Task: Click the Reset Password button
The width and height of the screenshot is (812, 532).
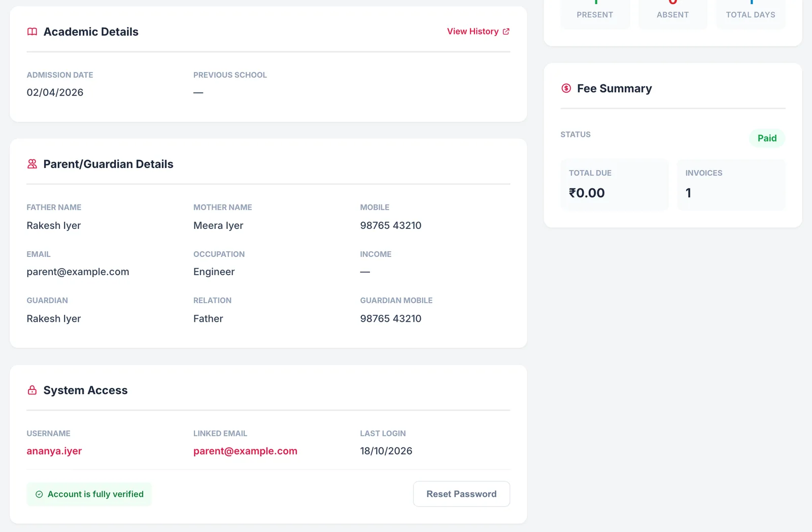Action: click(461, 494)
